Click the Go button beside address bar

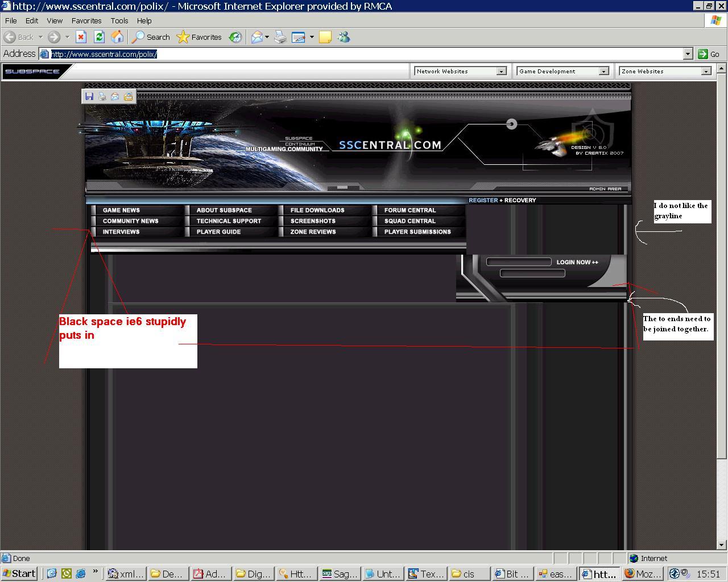point(709,54)
